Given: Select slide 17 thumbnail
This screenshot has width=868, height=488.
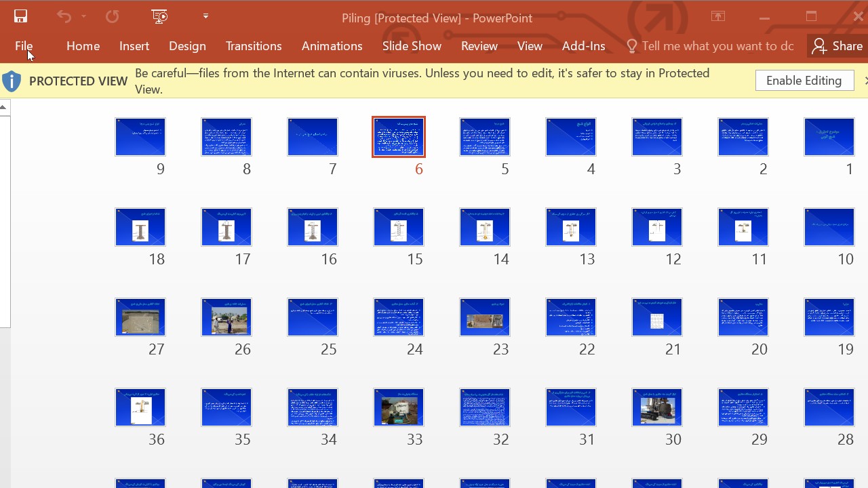Looking at the screenshot, I should (226, 227).
